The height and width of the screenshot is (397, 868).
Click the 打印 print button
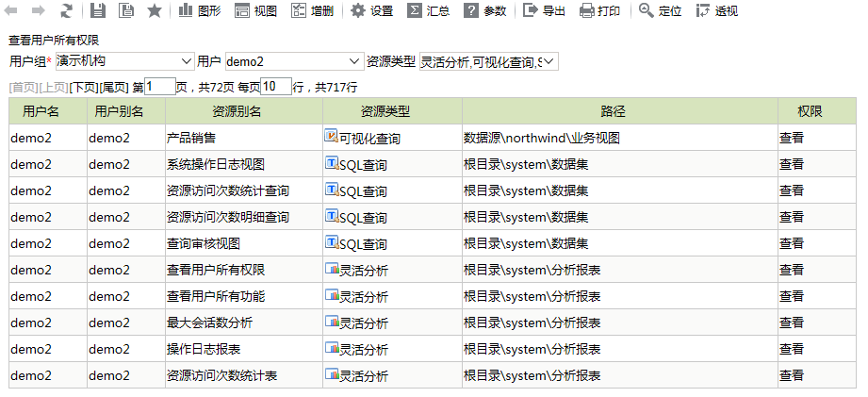tap(599, 10)
